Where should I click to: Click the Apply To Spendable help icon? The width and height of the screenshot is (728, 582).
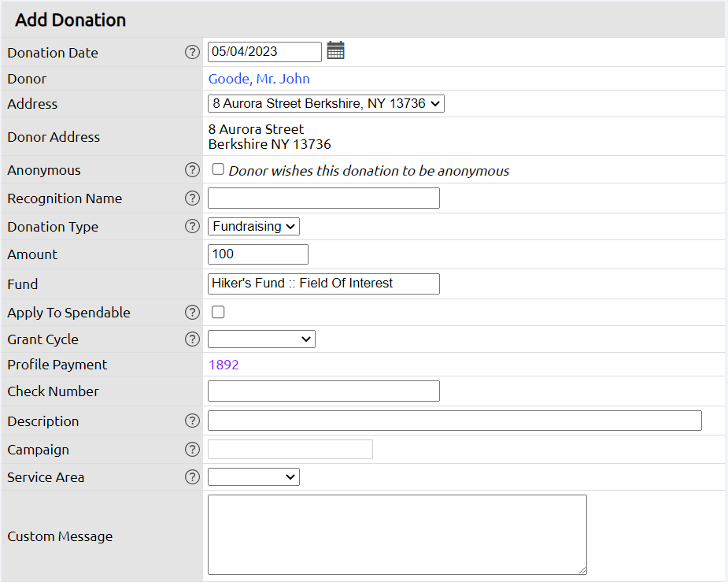(192, 312)
